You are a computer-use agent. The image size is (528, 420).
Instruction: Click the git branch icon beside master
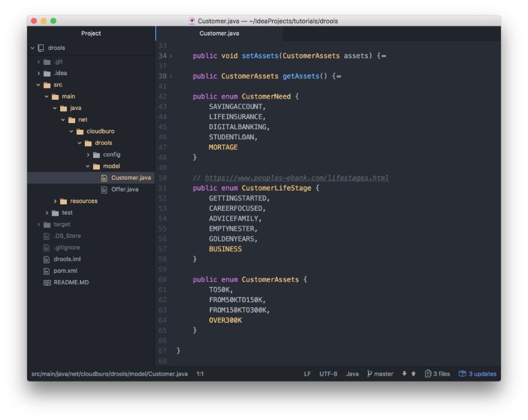pyautogui.click(x=369, y=374)
